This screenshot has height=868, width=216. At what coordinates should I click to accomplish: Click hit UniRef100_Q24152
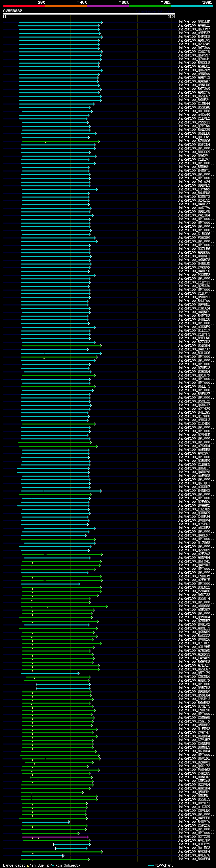[194, 201]
